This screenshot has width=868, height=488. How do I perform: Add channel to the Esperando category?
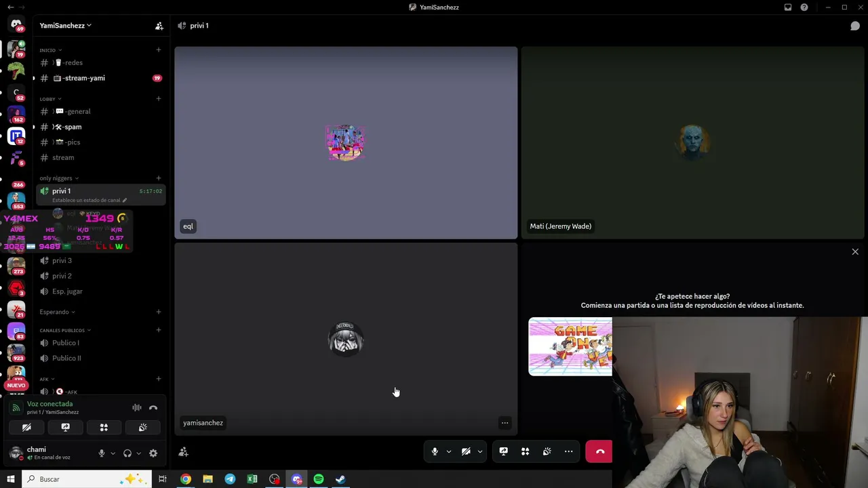coord(159,312)
